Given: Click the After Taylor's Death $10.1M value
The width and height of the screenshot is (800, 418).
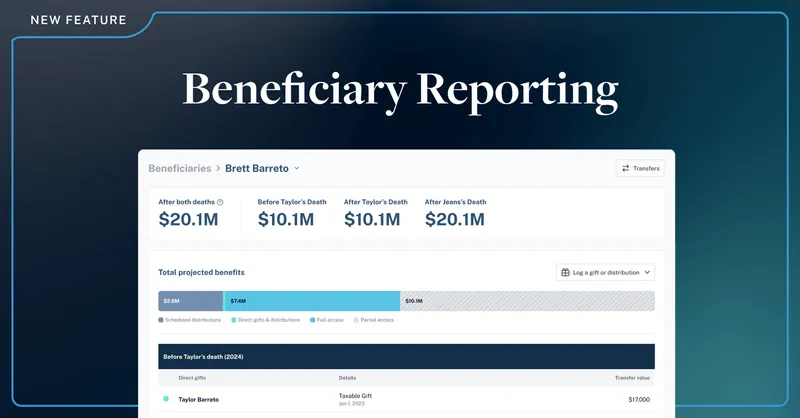Looking at the screenshot, I should (372, 219).
